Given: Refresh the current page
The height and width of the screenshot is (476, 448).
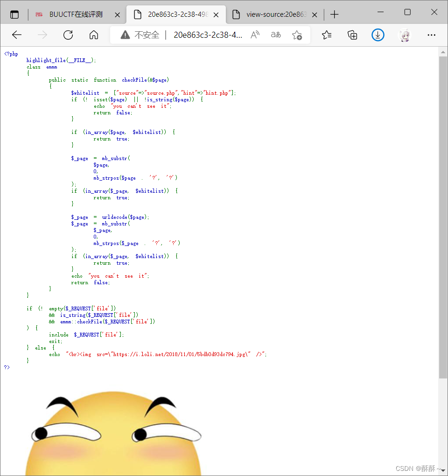Looking at the screenshot, I should point(68,35).
